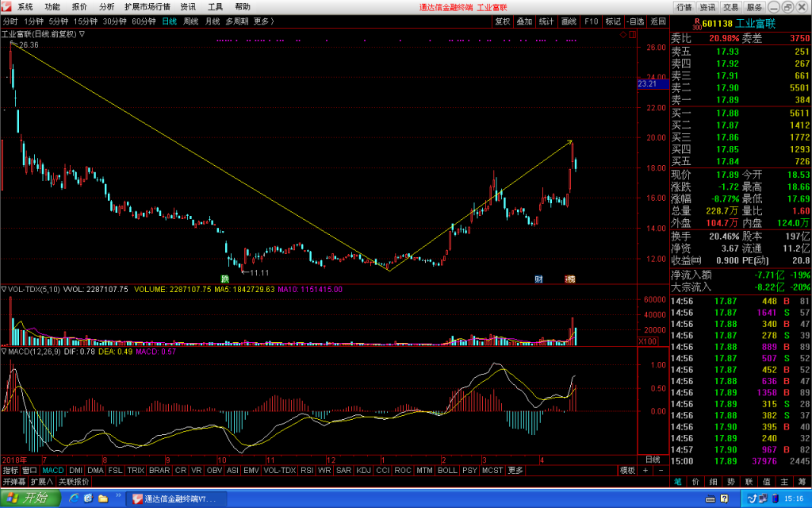812x508 pixels.
Task: Click the green 跌 marker on the chart
Action: tap(224, 279)
